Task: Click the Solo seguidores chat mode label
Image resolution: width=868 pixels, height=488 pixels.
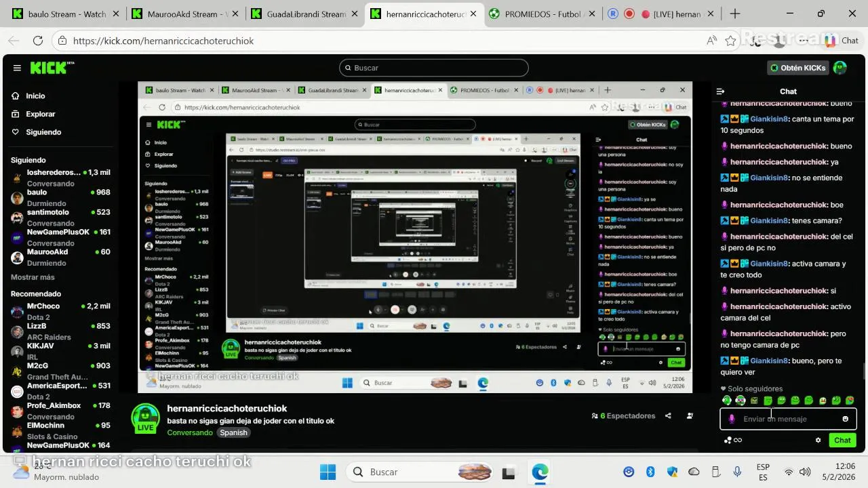Action: tap(755, 389)
